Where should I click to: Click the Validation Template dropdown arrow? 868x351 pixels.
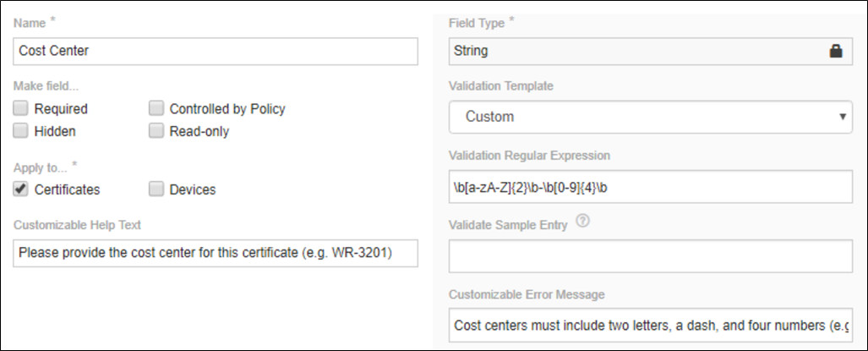[x=843, y=117]
